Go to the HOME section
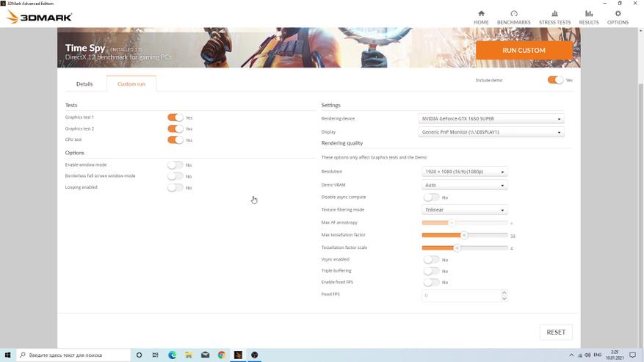The image size is (644, 362). pyautogui.click(x=481, y=18)
